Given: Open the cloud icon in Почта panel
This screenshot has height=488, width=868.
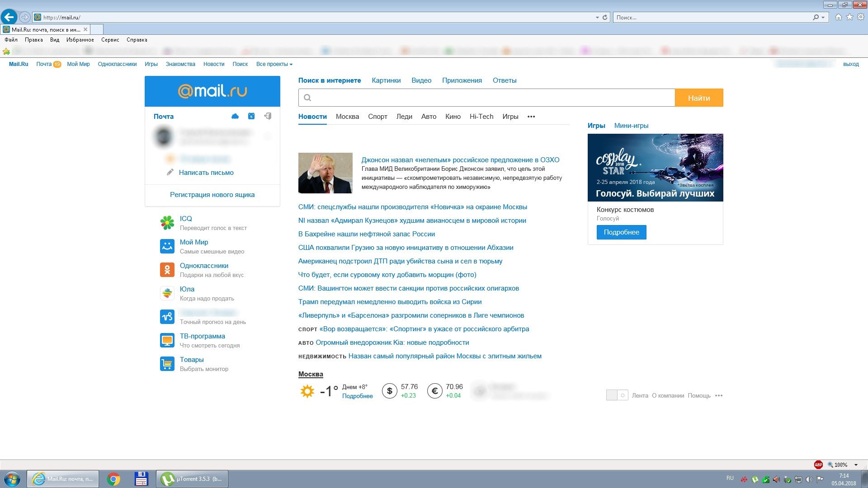Looking at the screenshot, I should coord(235,116).
